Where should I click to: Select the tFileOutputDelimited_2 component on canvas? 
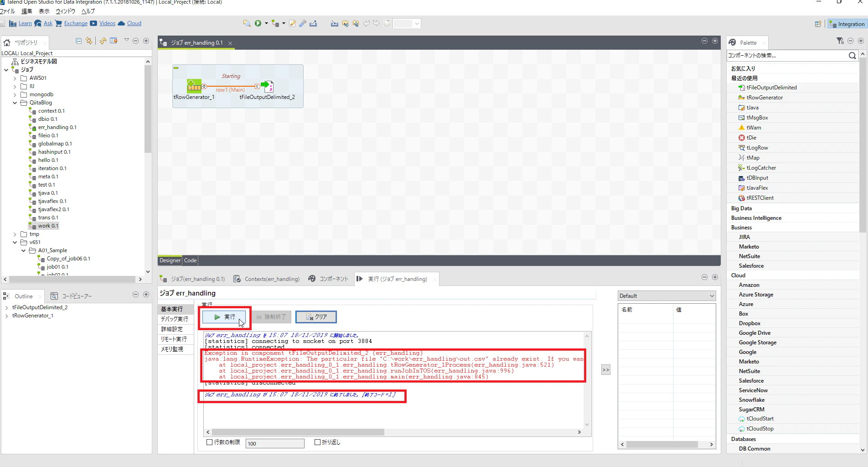pos(267,86)
